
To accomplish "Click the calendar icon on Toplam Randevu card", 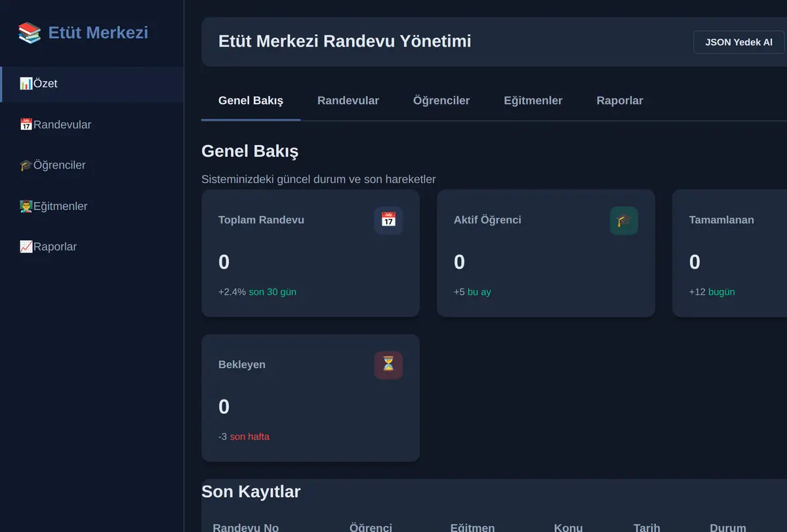I will 388,220.
